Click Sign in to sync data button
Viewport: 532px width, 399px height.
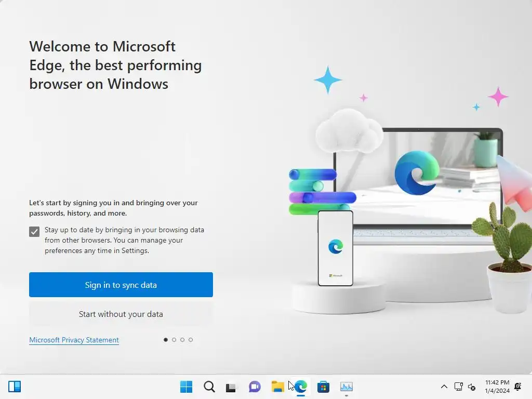pos(121,285)
